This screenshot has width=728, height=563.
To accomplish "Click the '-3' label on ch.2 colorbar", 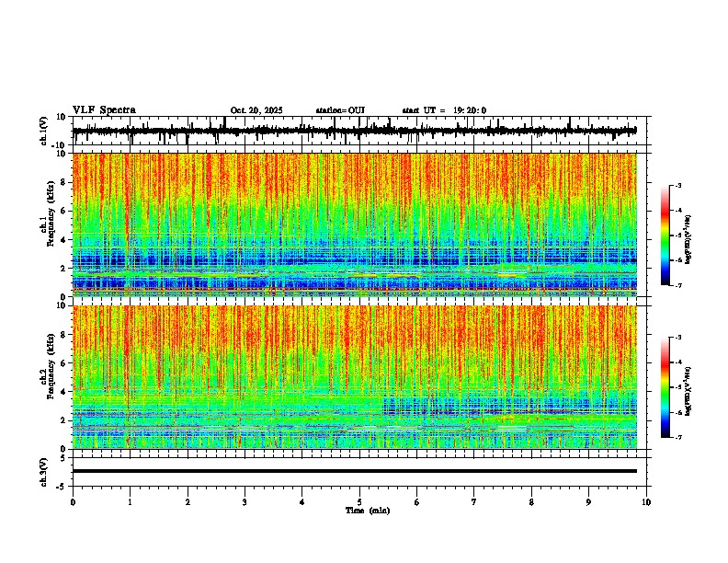I will [x=678, y=338].
